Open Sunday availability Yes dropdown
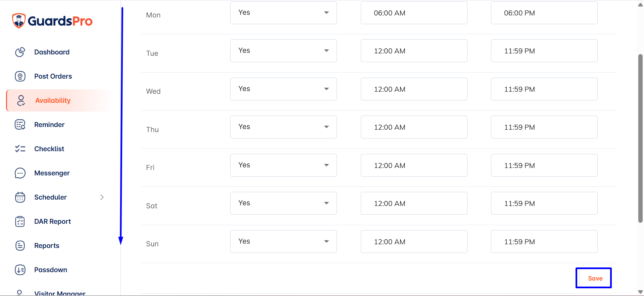 click(x=284, y=242)
